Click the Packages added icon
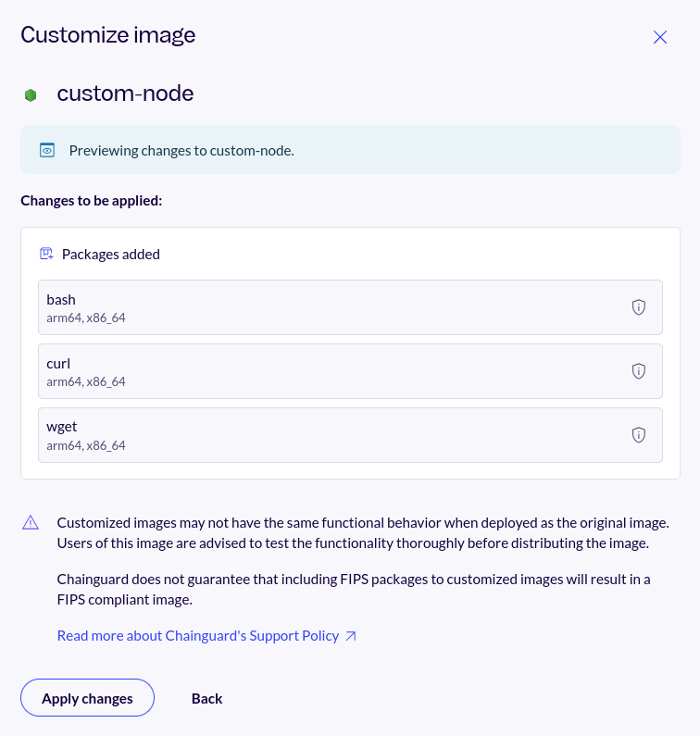Screen dimensions: 700x736 point(46,254)
